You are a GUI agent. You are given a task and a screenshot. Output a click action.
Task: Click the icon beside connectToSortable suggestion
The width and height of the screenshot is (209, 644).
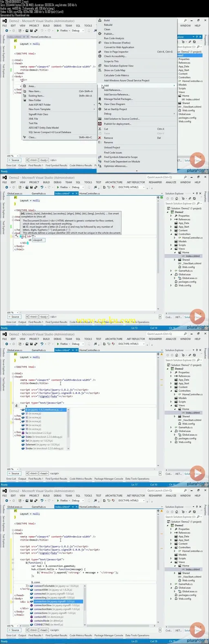coord(32,586)
